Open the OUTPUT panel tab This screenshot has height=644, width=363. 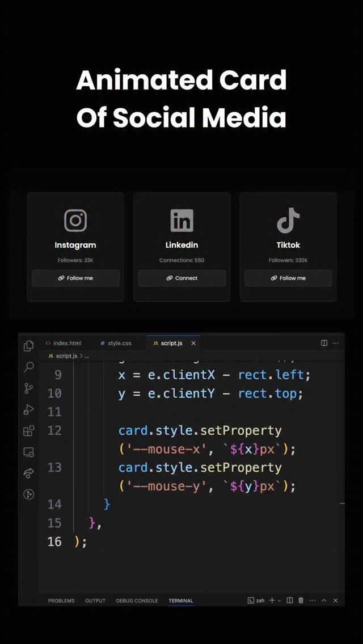click(95, 600)
